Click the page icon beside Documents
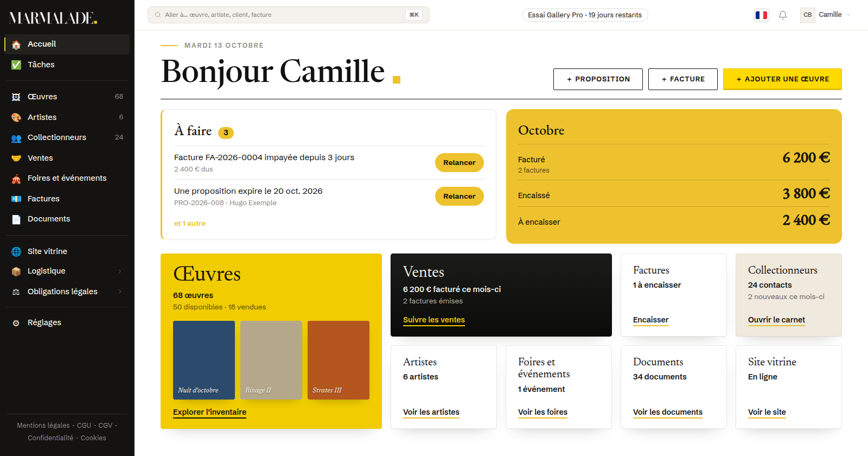Viewport: 868px width, 456px height. pyautogui.click(x=16, y=219)
